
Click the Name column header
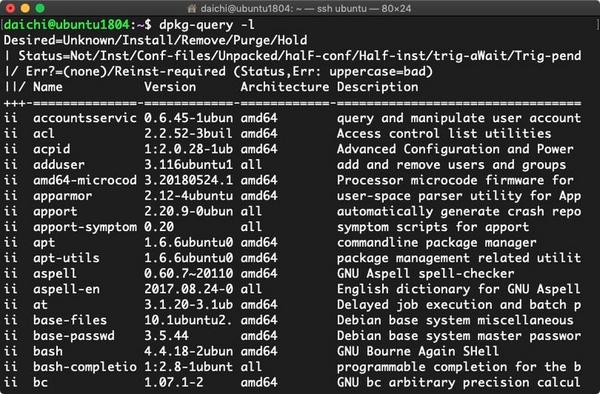(x=47, y=87)
